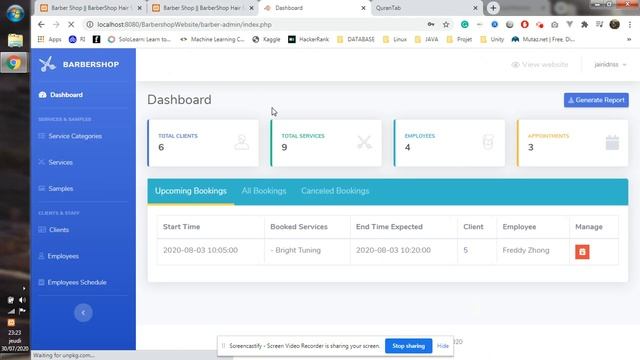Open new browser tab with plus button

(493, 8)
